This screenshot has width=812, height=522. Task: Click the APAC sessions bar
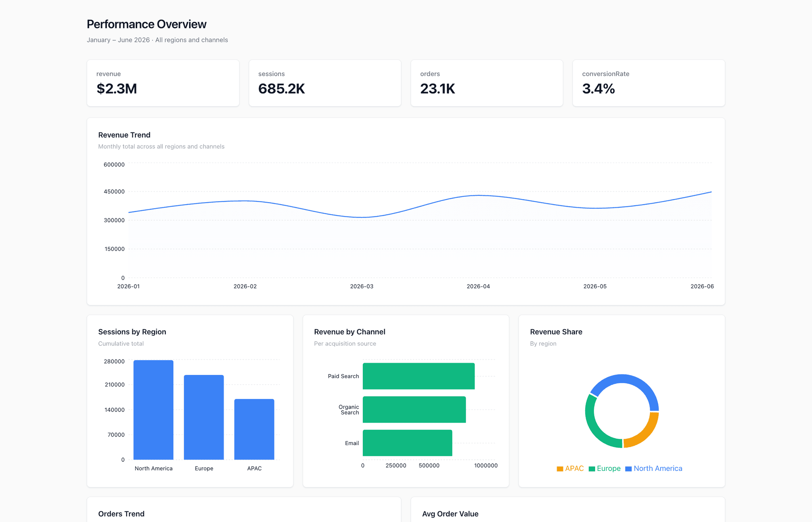coord(254,429)
